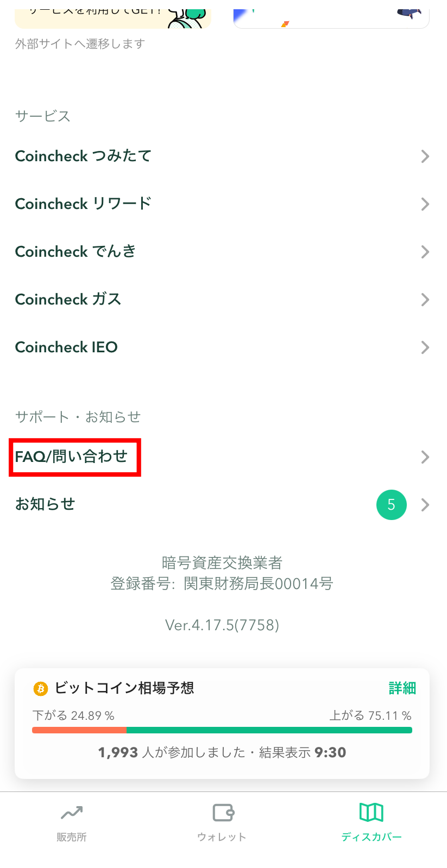Viewport: 447px width, 868px height.
Task: Select the ディスカバー map icon
Action: click(372, 813)
